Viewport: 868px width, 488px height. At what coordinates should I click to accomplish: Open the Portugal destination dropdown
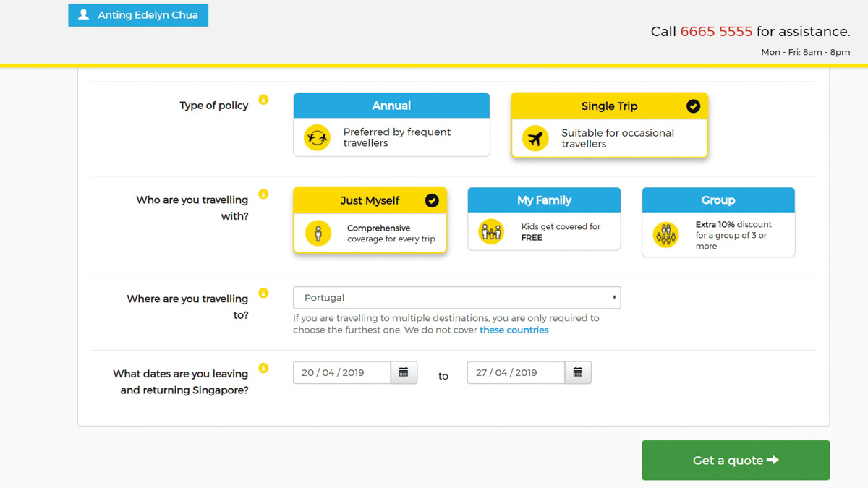456,298
